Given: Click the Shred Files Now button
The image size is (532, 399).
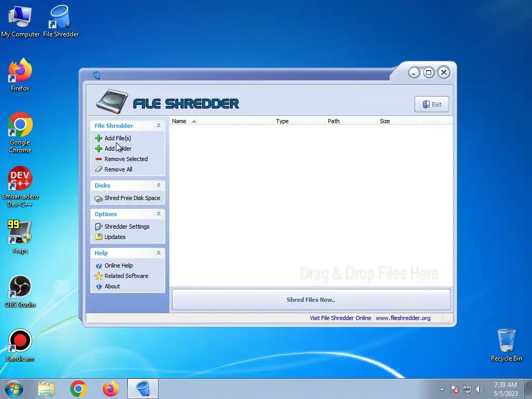Looking at the screenshot, I should pos(311,300).
